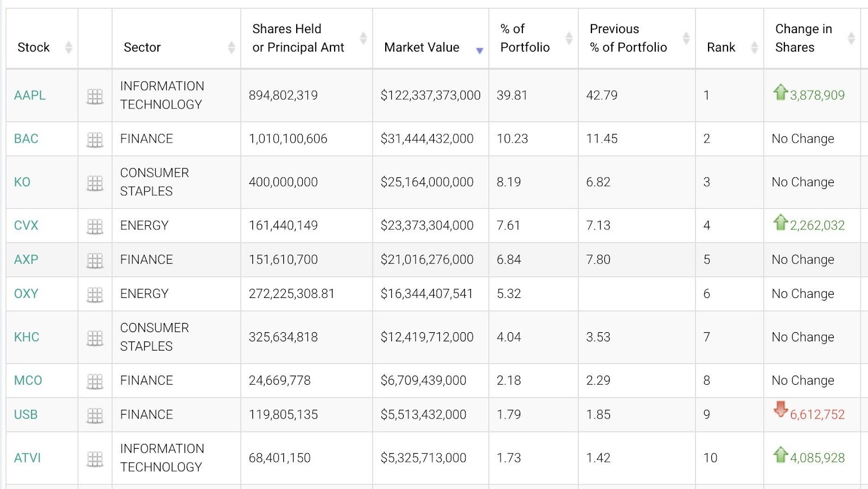This screenshot has width=868, height=489.
Task: Sort by % of Portfolio header
Action: (569, 38)
